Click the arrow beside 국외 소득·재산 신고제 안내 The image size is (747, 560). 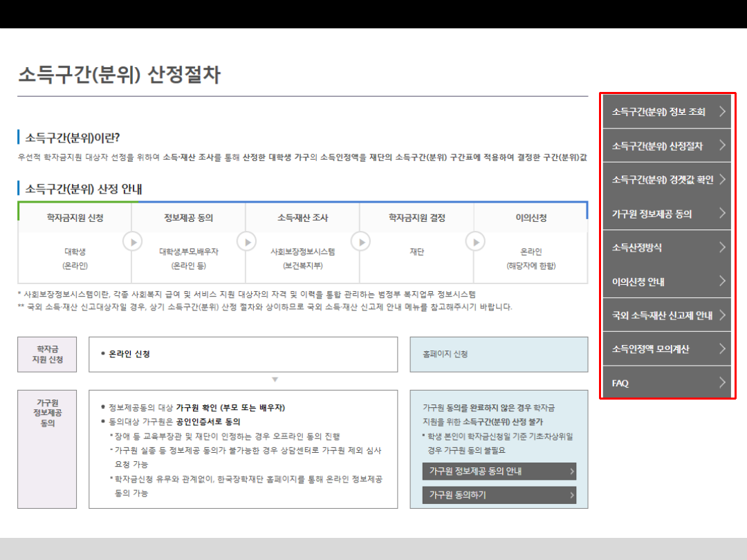[722, 315]
